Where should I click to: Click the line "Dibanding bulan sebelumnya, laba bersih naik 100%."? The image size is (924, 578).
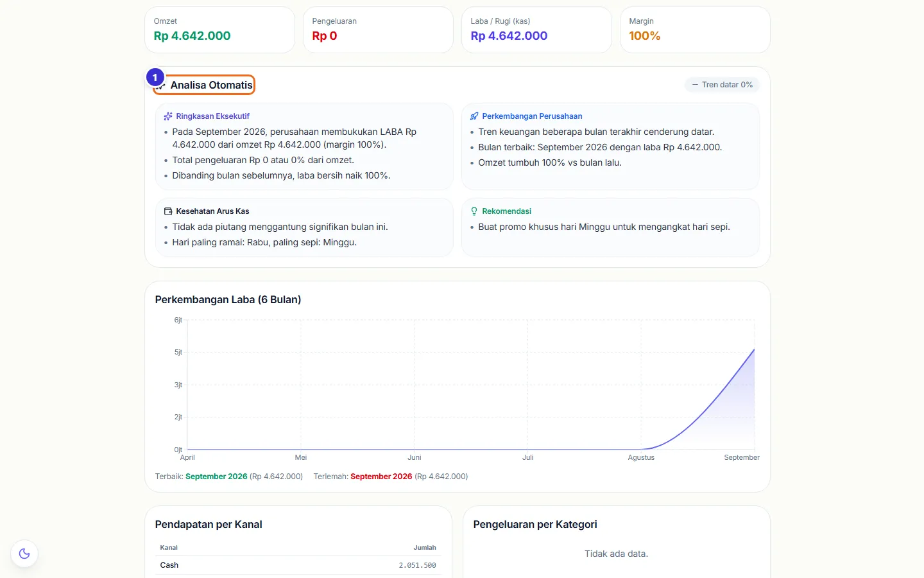click(281, 175)
